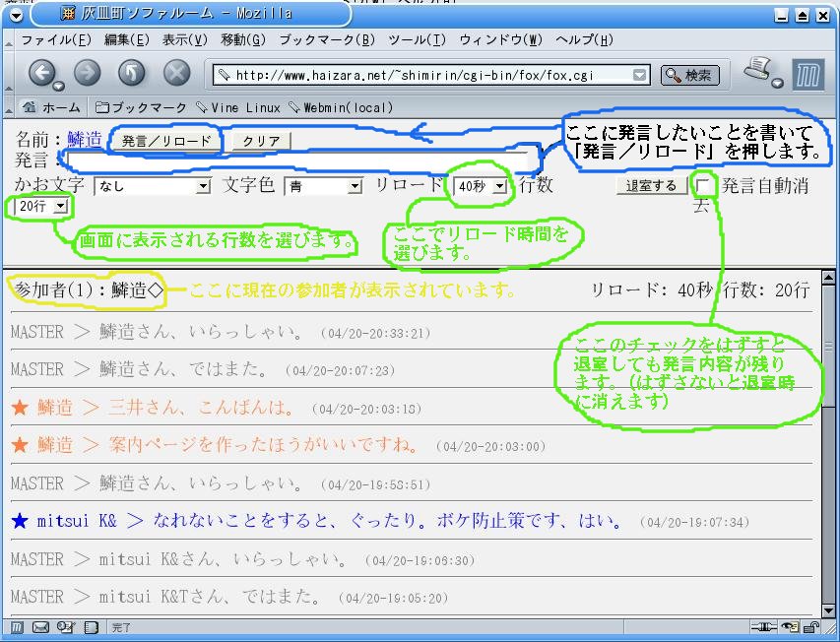Click the Forward navigation arrow icon
The width and height of the screenshot is (840, 642).
point(87,73)
